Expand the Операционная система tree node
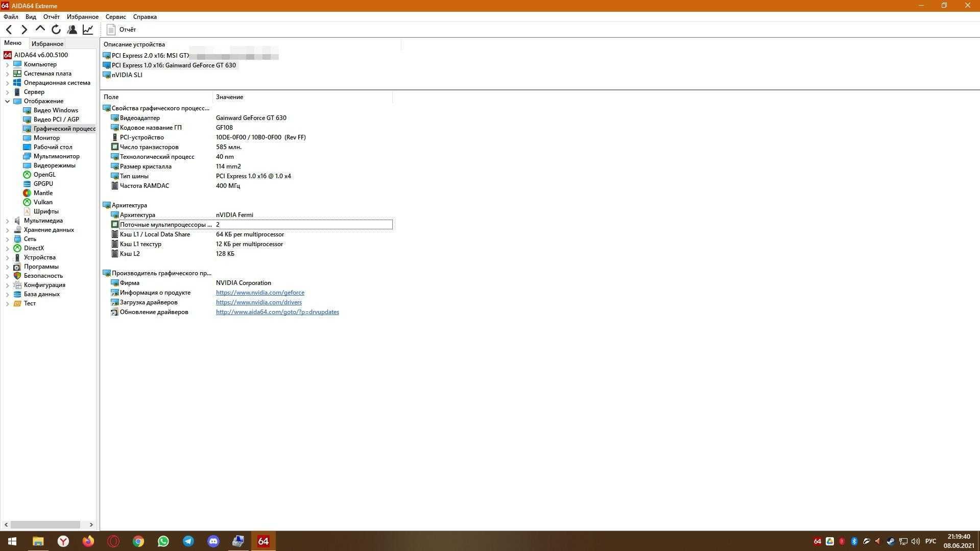The height and width of the screenshot is (551, 980). tap(8, 83)
